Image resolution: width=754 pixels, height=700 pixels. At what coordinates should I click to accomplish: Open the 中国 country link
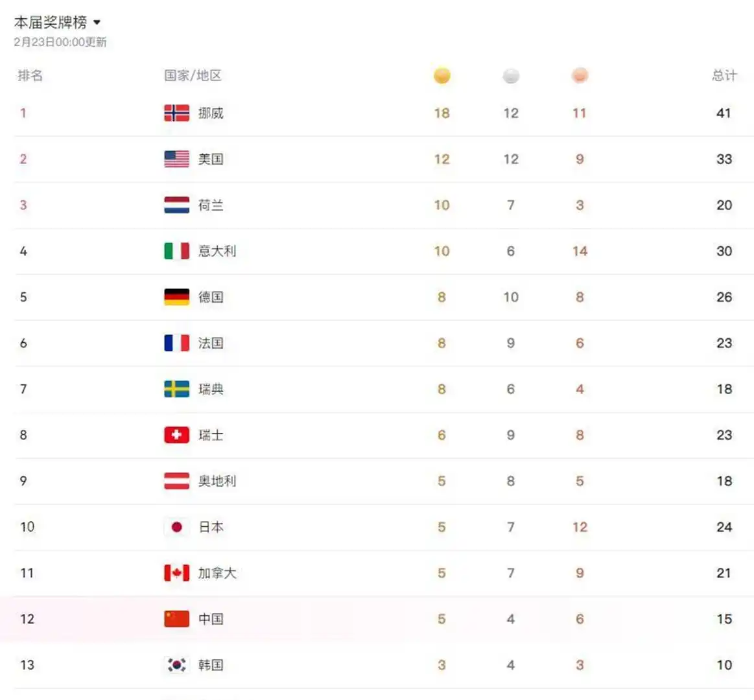211,619
